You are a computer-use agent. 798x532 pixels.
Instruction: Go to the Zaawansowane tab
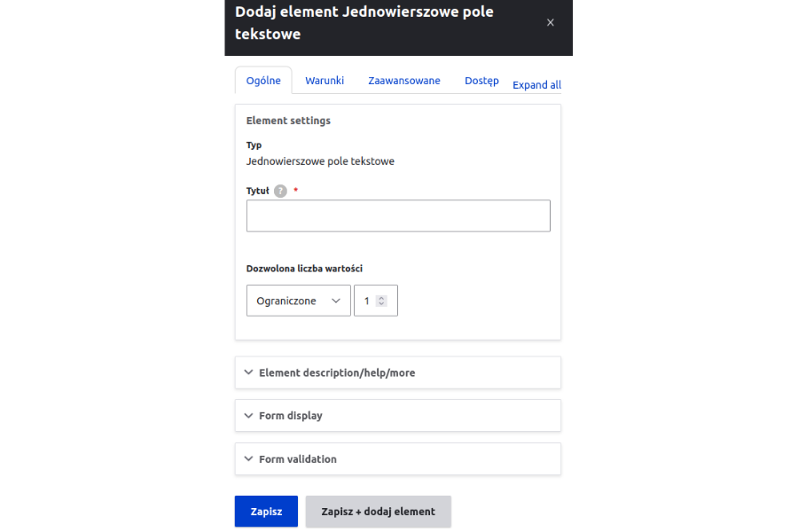(404, 81)
